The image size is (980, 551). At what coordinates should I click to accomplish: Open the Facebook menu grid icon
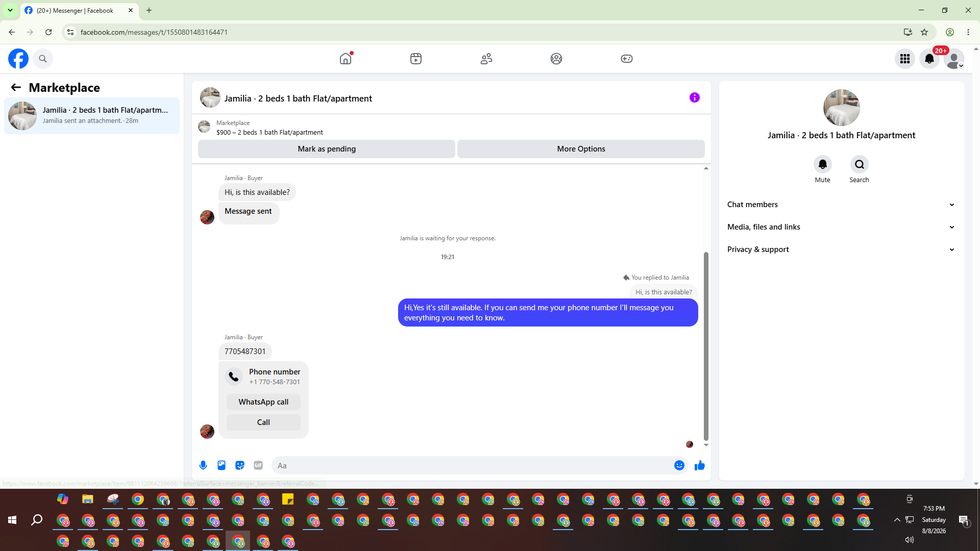pos(905,59)
